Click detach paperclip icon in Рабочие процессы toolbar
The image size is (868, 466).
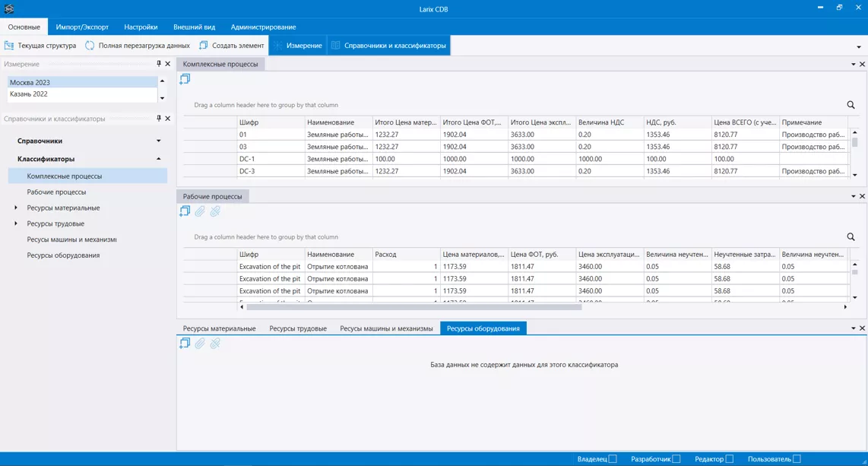click(x=215, y=211)
